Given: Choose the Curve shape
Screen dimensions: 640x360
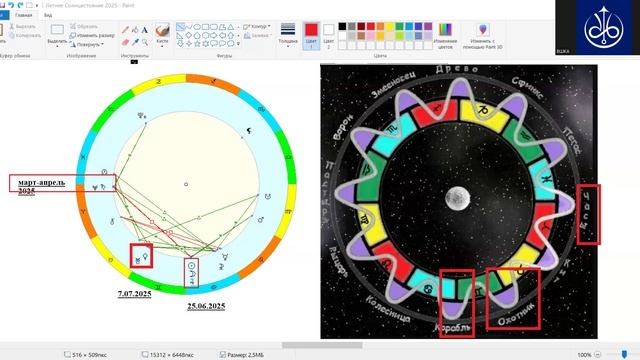Looking at the screenshot, I should 189,27.
